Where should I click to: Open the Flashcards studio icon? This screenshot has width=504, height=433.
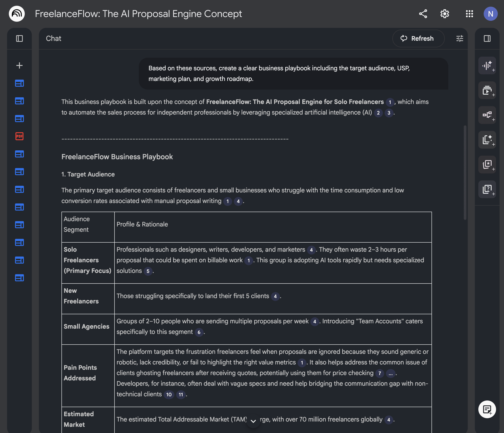pos(487,165)
